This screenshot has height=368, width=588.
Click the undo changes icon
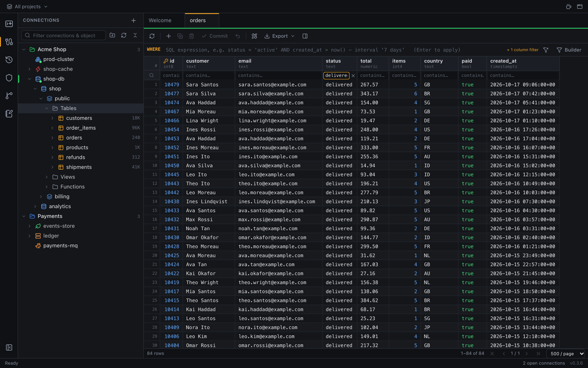click(x=238, y=36)
